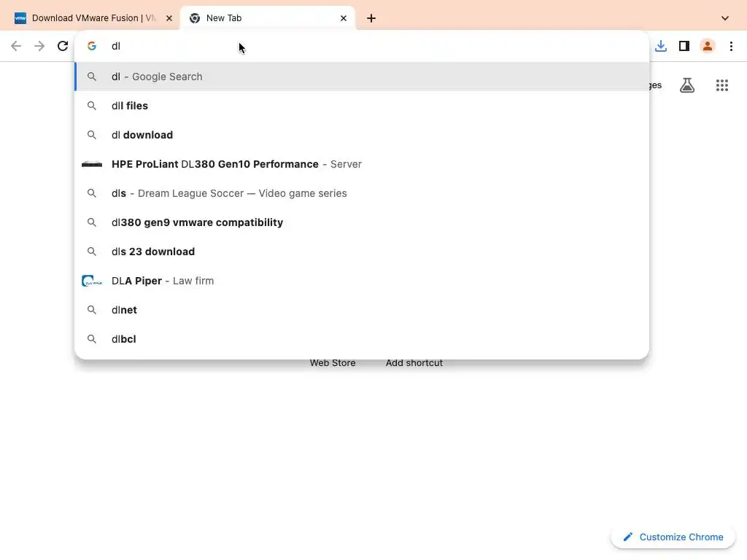Click the DLA Piper logo thumbnail
The height and width of the screenshot is (560, 747).
point(92,281)
